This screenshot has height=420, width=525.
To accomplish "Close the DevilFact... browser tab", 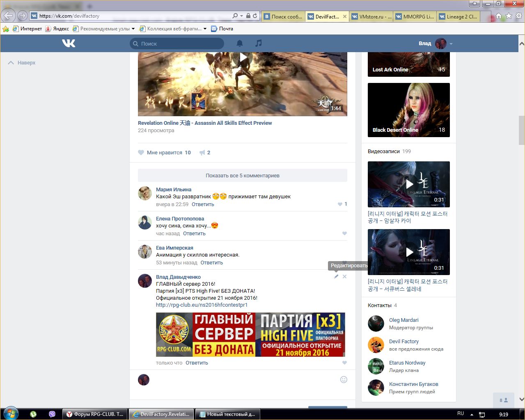I will click(344, 16).
